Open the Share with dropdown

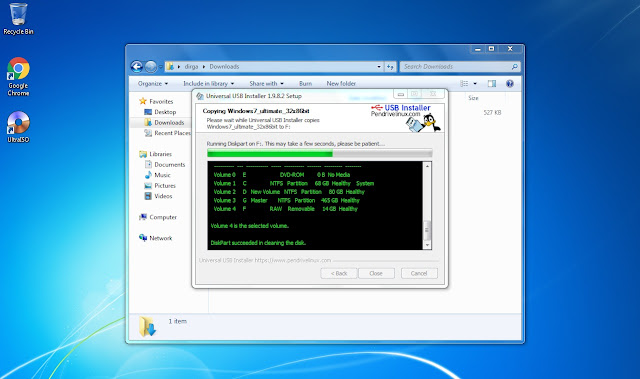click(266, 83)
